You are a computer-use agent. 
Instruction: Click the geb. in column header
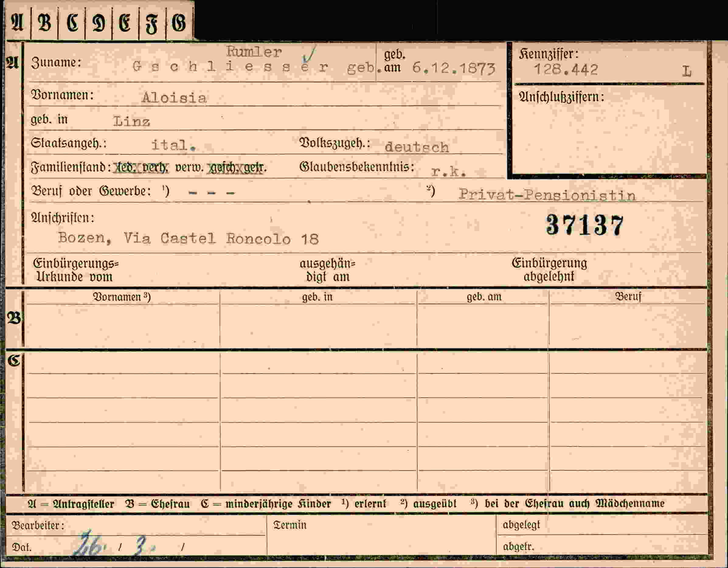click(x=317, y=297)
